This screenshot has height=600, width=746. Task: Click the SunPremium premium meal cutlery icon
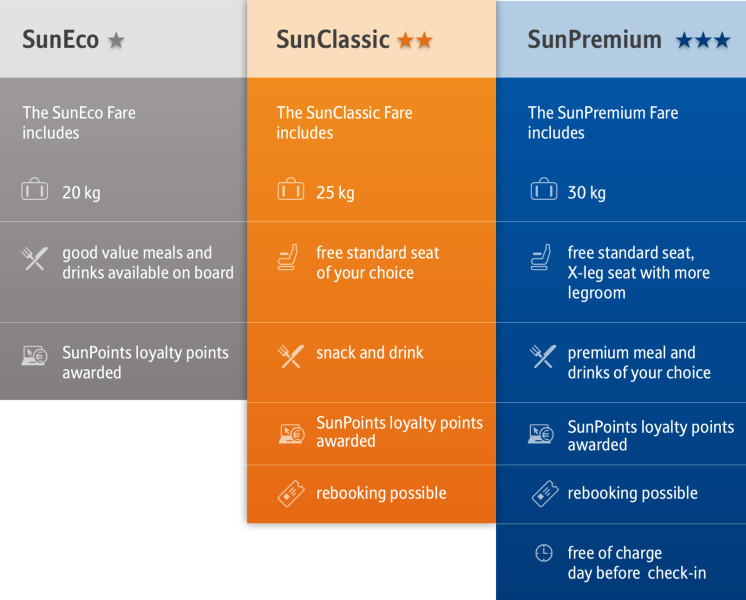[543, 356]
